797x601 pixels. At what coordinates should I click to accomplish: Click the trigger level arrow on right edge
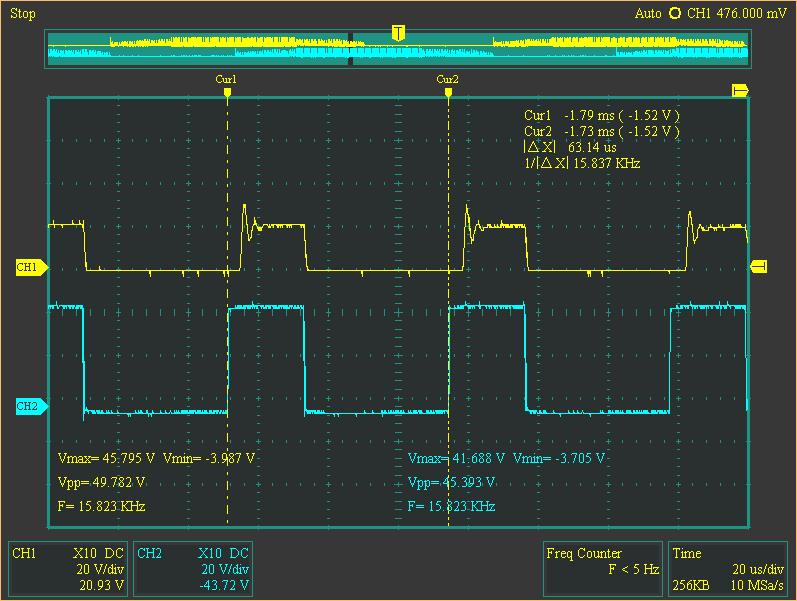click(x=759, y=265)
